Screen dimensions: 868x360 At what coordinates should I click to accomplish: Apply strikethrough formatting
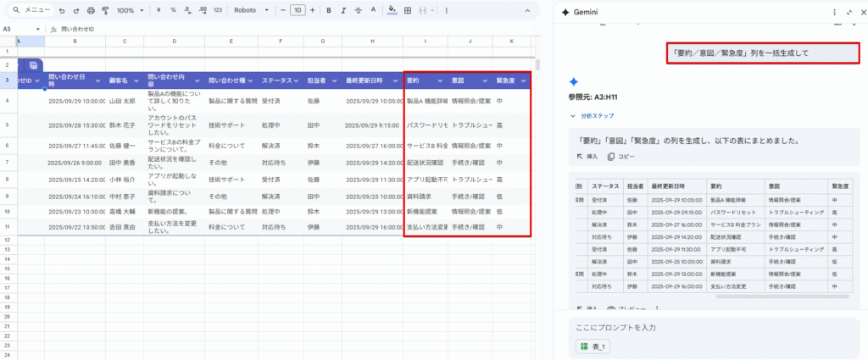(358, 11)
